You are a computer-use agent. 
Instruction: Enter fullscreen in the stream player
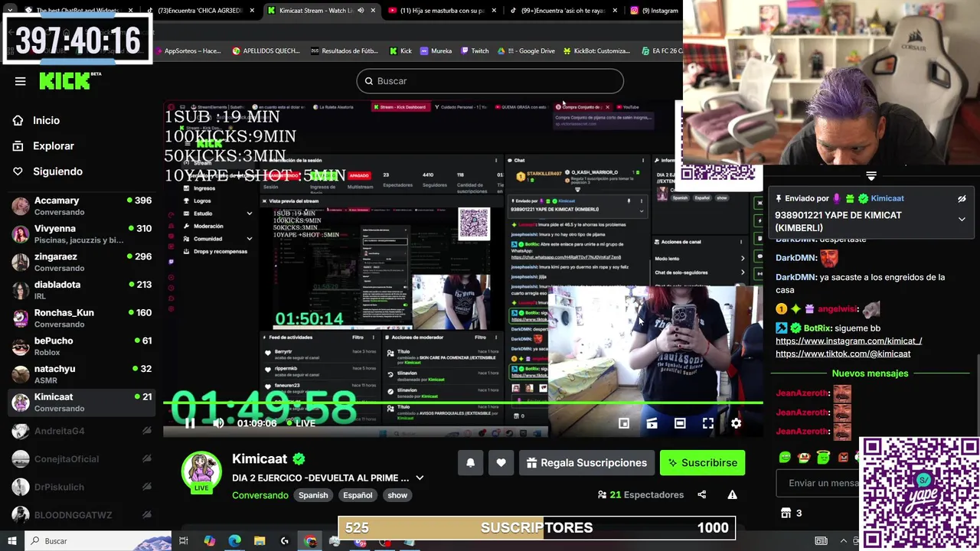click(708, 423)
